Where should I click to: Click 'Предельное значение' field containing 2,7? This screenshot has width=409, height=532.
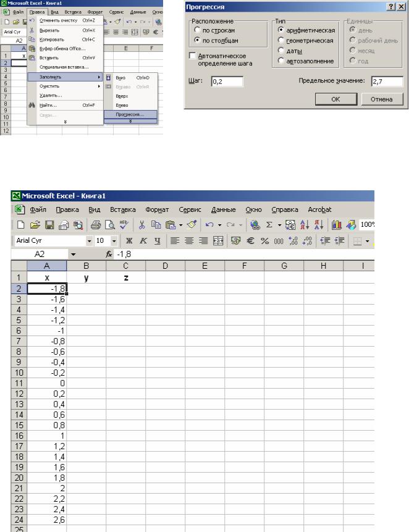(x=387, y=82)
